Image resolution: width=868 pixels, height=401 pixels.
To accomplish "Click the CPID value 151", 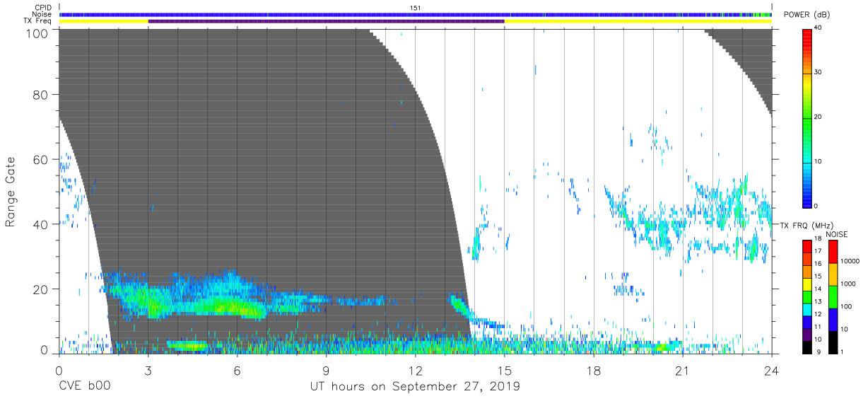I will coord(416,7).
